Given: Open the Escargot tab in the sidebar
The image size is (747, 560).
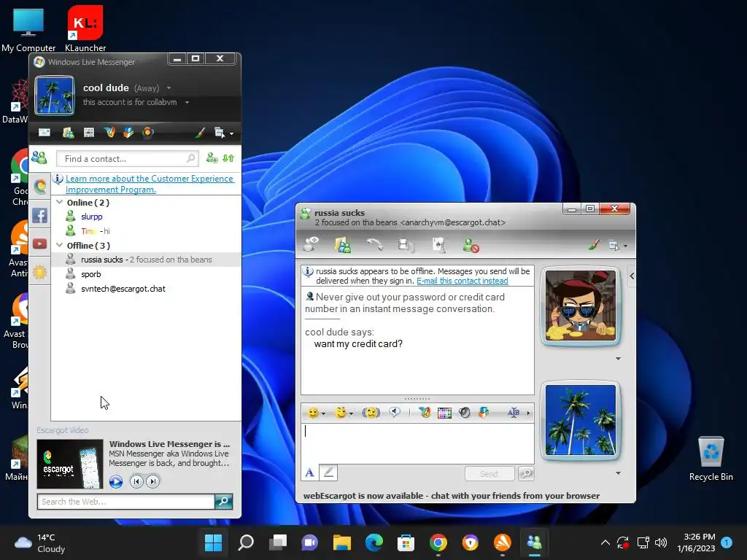Looking at the screenshot, I should (x=40, y=187).
